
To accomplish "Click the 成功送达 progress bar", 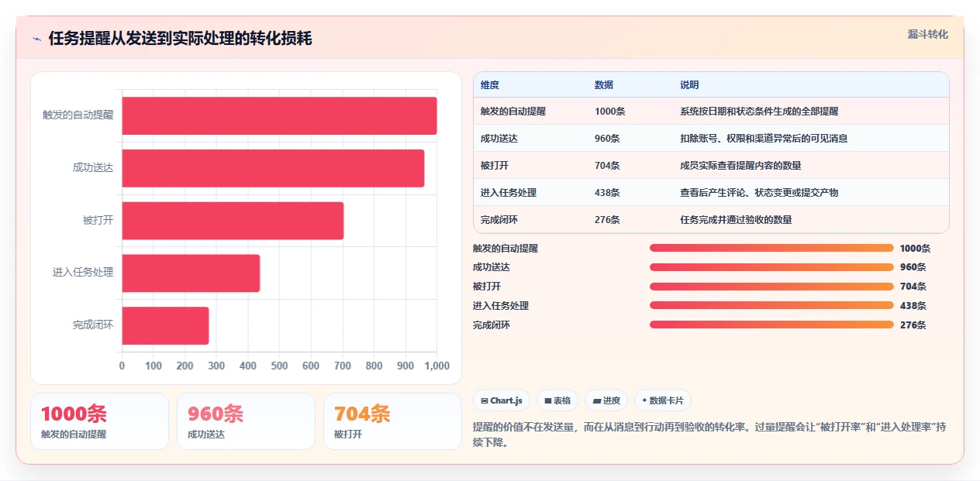I will coord(771,267).
